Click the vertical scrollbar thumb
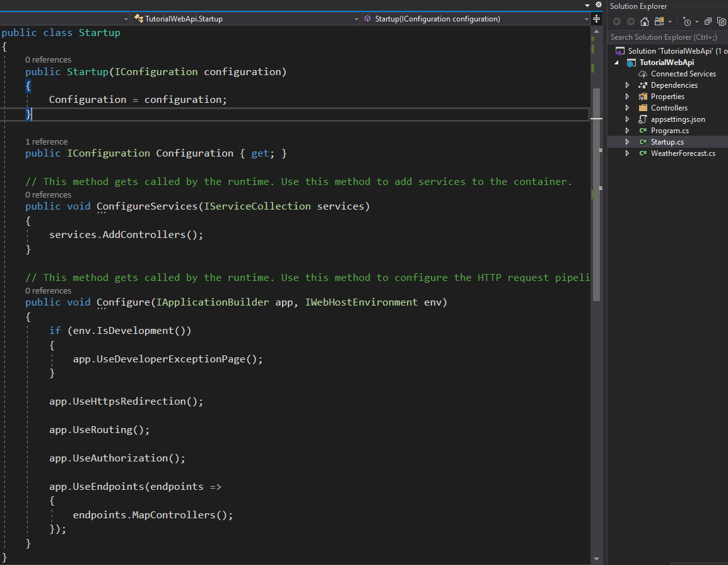 tap(597, 194)
